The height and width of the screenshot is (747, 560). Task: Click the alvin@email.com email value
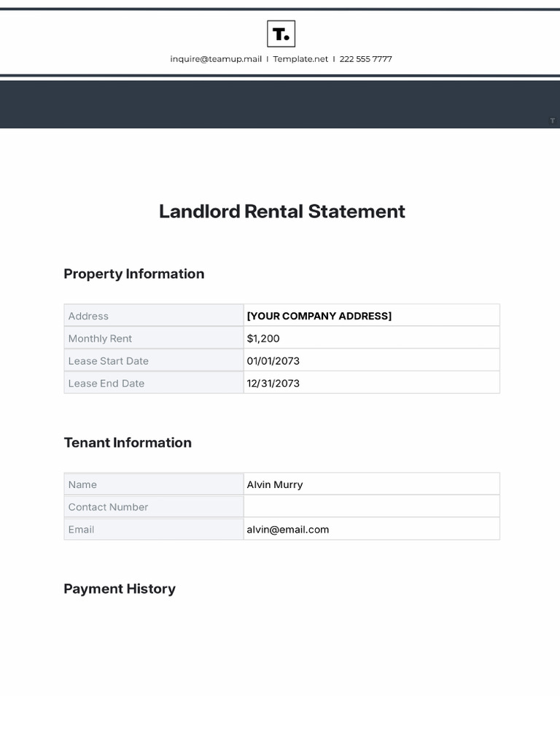coord(288,530)
